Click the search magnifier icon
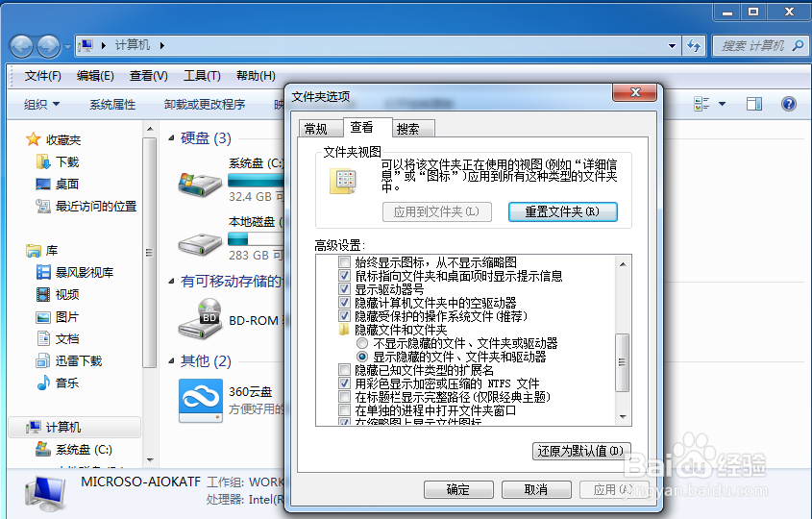This screenshot has height=519, width=812. [x=798, y=45]
